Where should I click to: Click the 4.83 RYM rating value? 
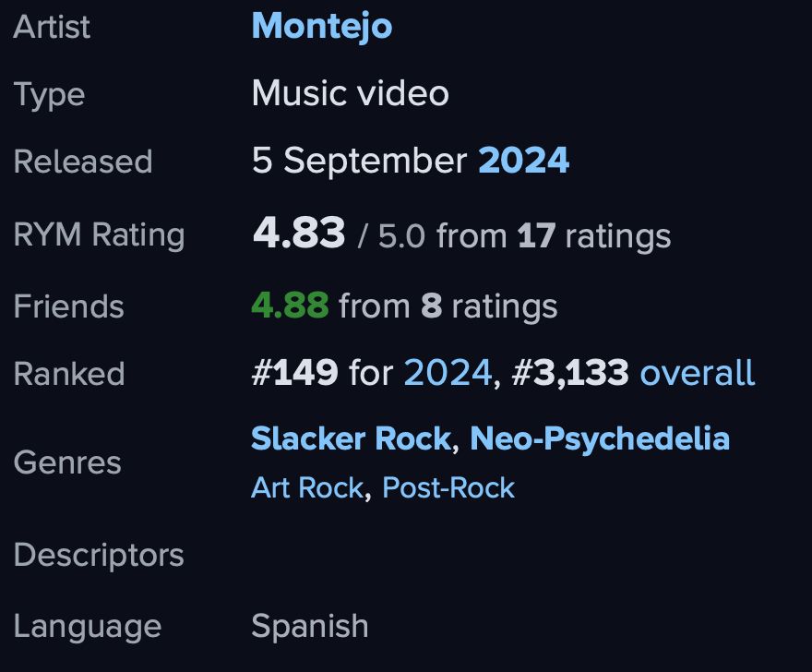tap(299, 233)
